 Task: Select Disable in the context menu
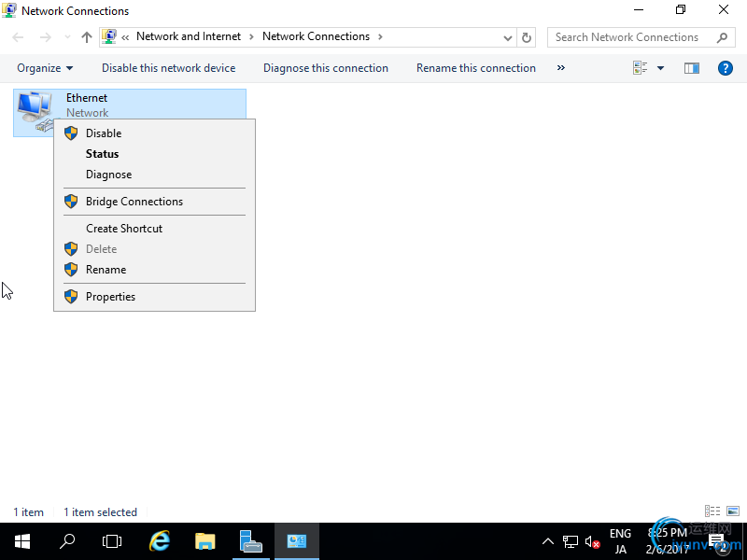[x=154, y=133]
